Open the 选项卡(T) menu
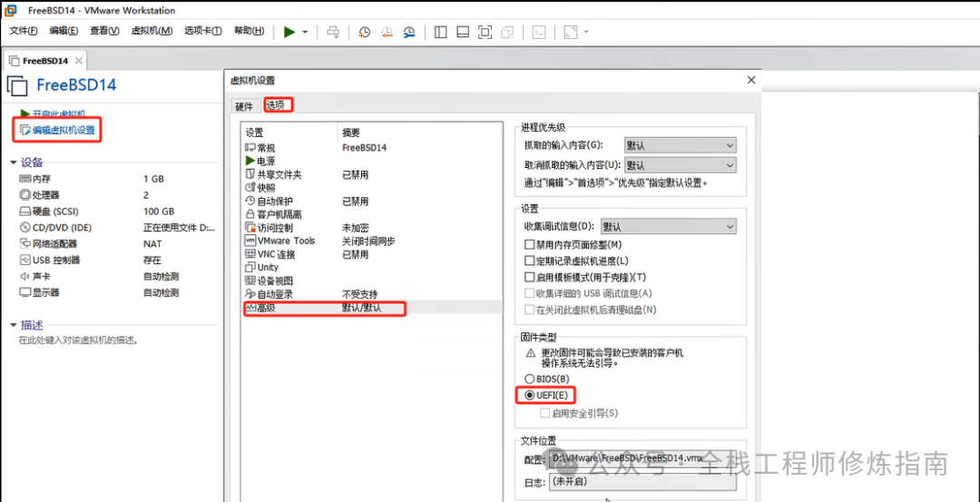The height and width of the screenshot is (502, 980). pos(203,31)
